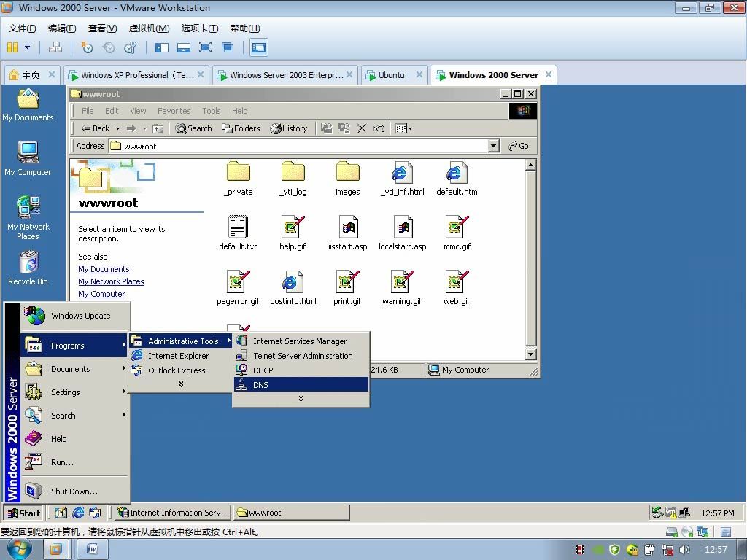Screen dimensions: 747x560
Task: Click the Delete X toolbar icon
Action: click(x=362, y=128)
